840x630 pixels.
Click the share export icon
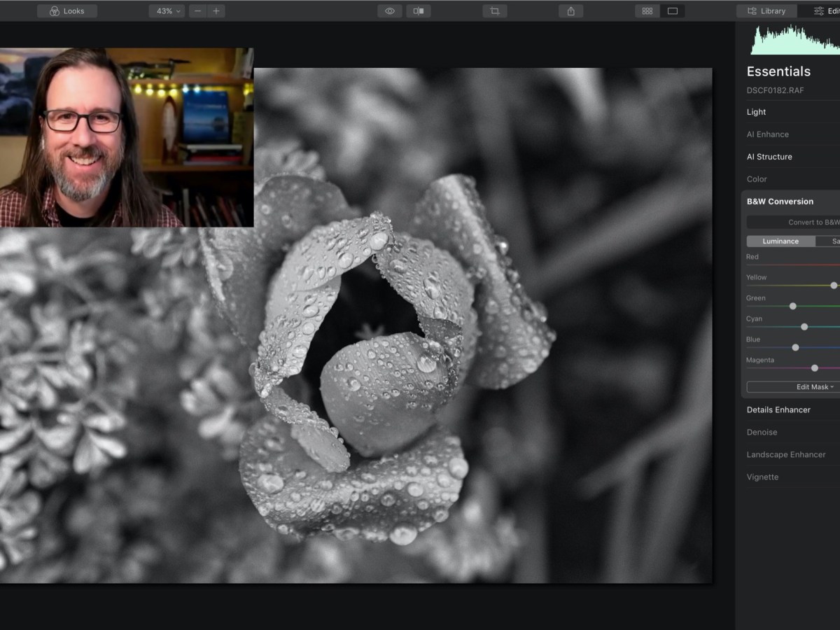pos(571,11)
